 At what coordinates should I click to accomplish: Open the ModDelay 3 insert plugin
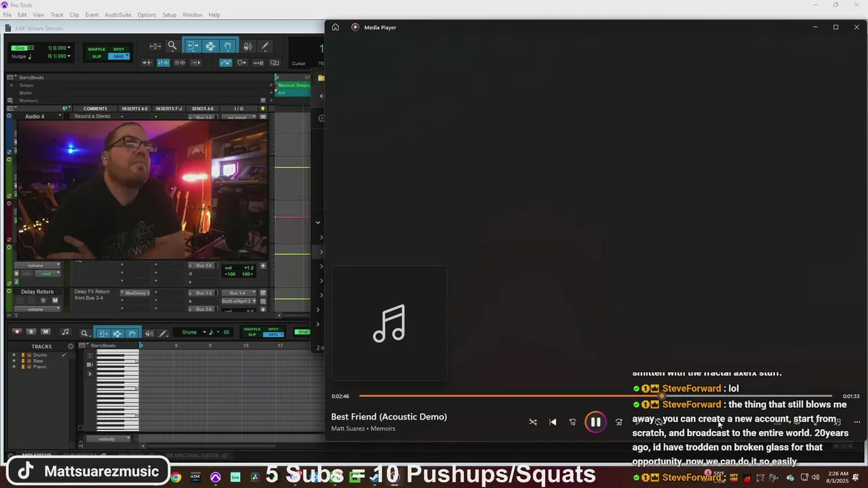[136, 293]
